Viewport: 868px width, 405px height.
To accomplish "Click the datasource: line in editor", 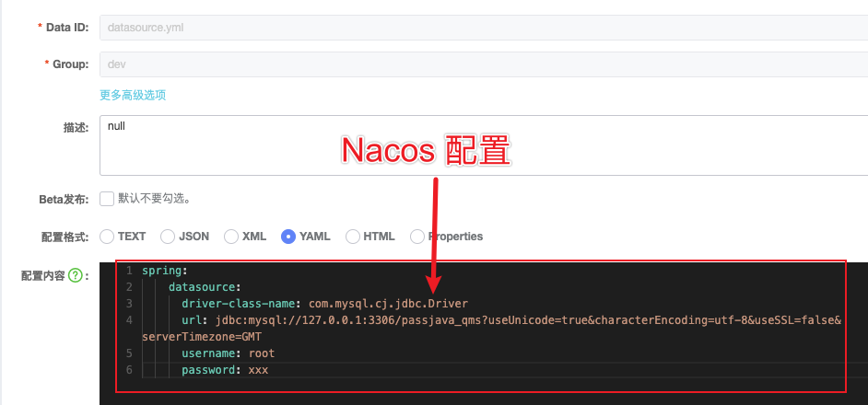I will 205,287.
